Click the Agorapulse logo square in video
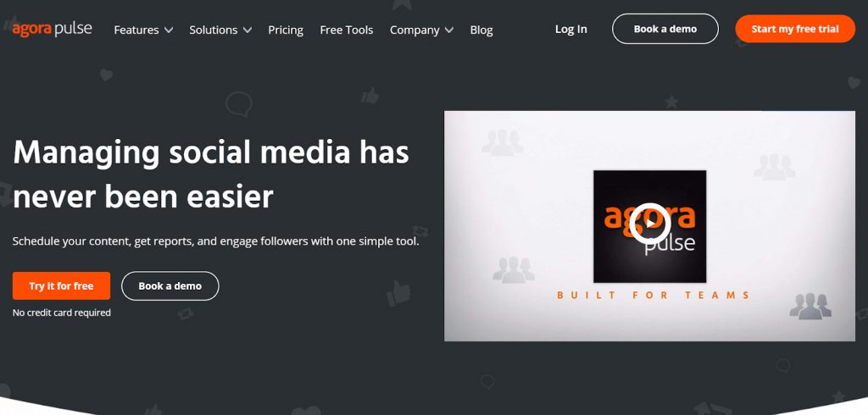Viewport: 868px width, 415px height. [649, 226]
